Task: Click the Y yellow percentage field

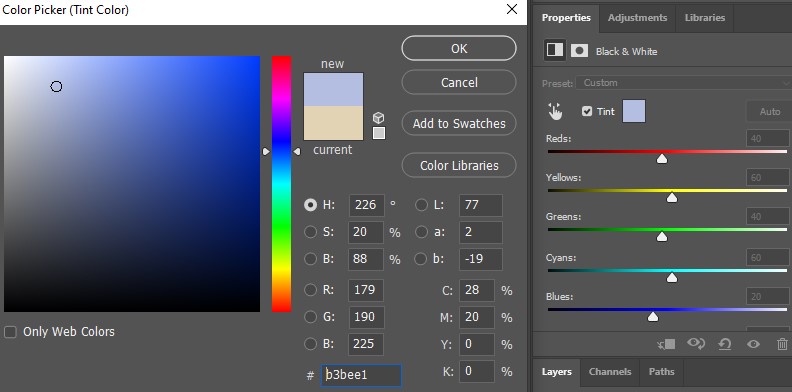Action: (x=476, y=344)
